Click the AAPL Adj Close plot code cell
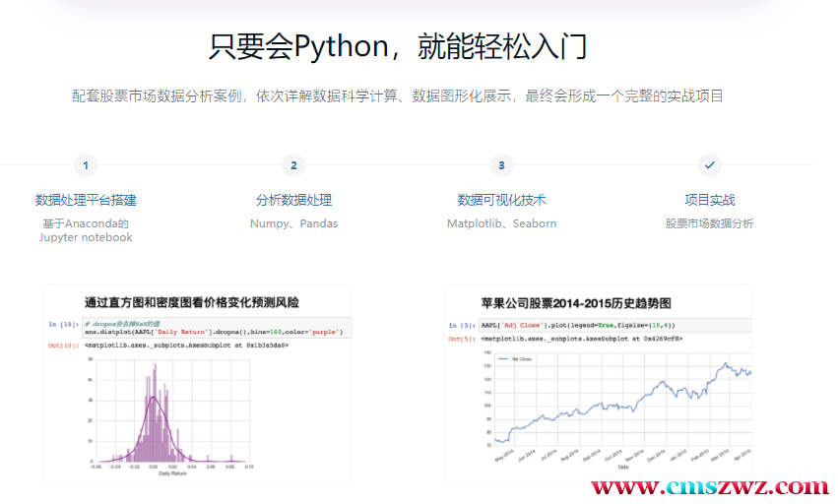This screenshot has height=504, width=838. point(576,324)
